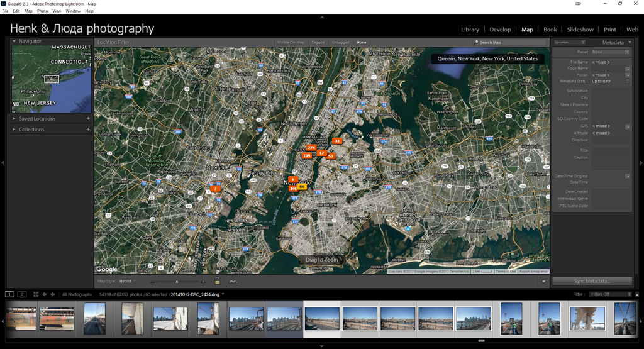Click the Date Time Original action icon
This screenshot has height=349, width=644.
click(627, 176)
